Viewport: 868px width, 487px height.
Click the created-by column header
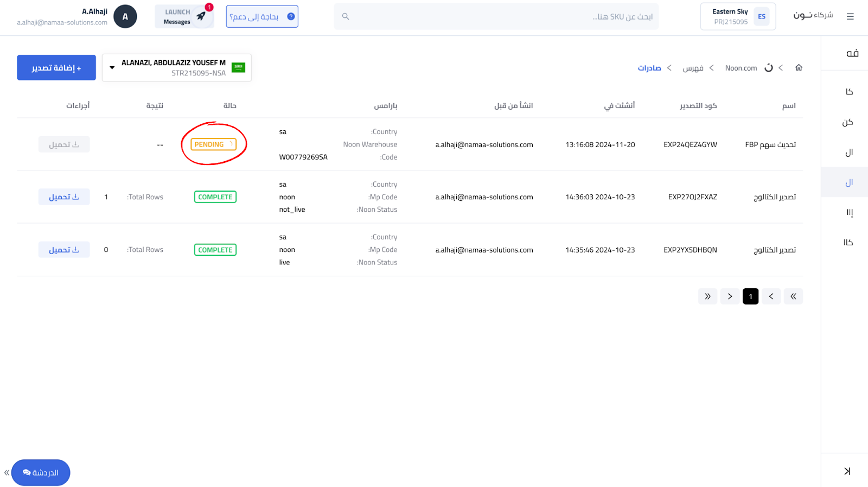coord(513,105)
